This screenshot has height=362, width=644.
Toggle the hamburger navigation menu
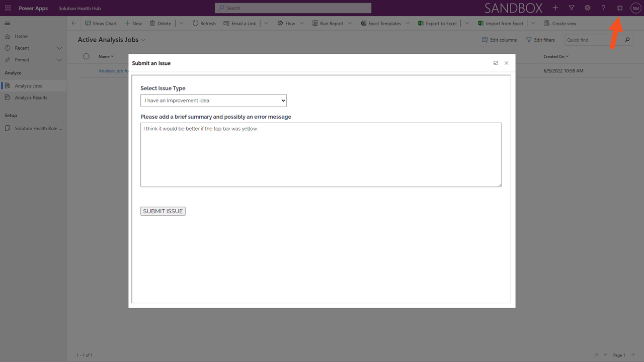(8, 24)
